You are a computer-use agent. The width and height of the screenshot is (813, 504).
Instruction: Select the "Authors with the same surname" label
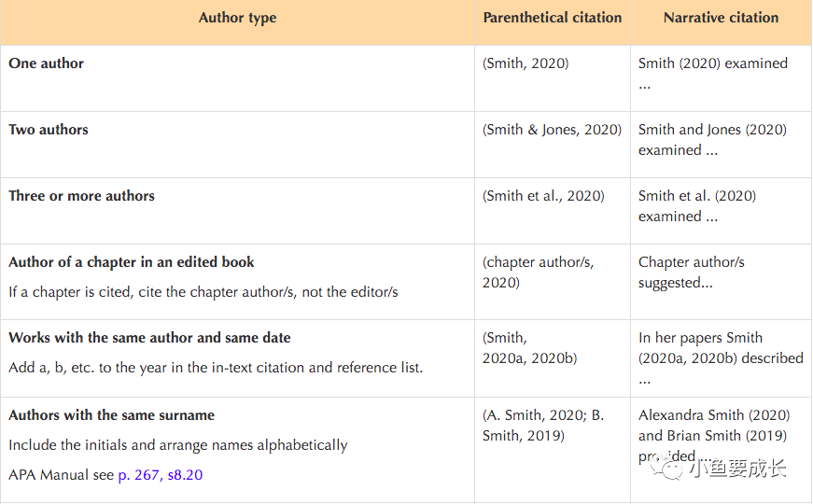(x=112, y=415)
